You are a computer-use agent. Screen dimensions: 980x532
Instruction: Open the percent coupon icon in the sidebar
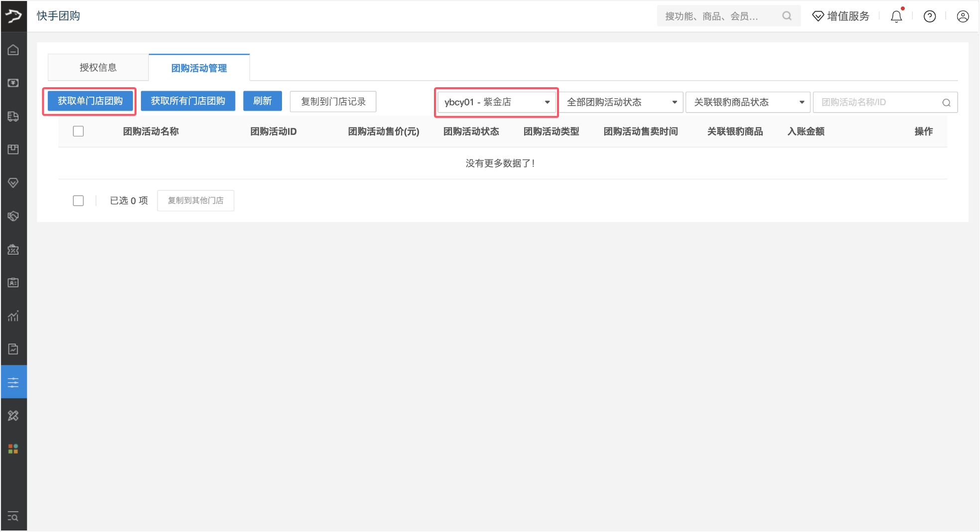[13, 250]
